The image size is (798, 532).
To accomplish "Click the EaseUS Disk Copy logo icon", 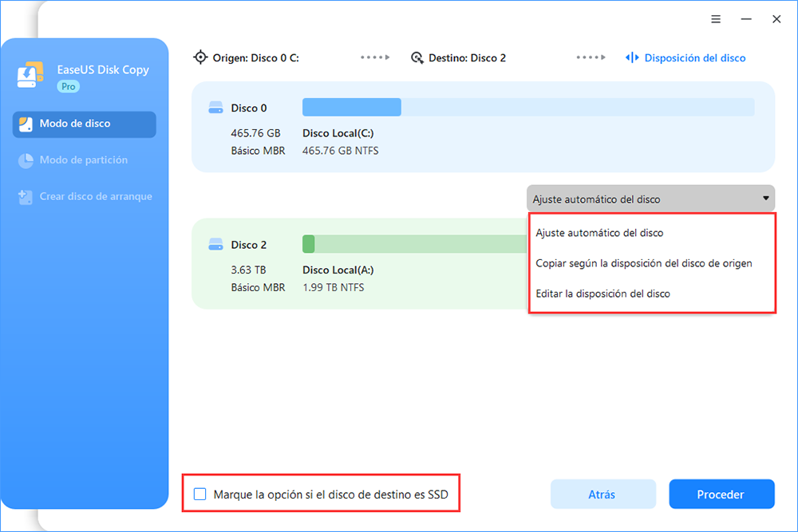I will click(30, 75).
